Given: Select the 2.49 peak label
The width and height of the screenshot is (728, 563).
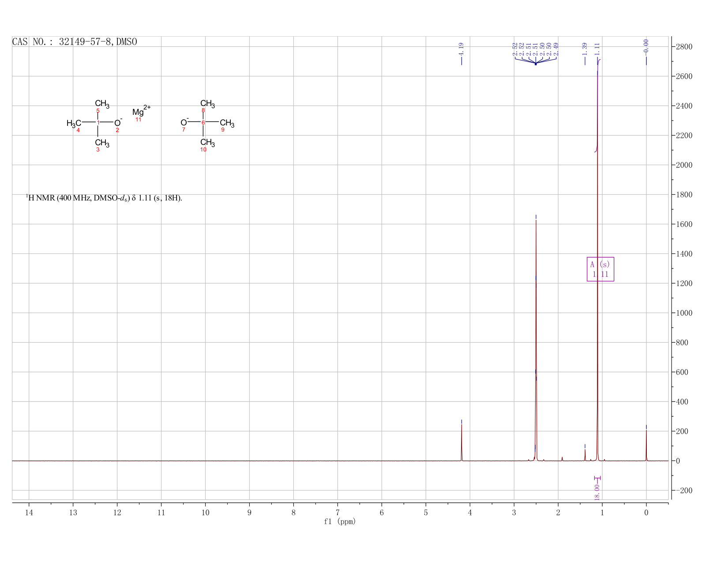Looking at the screenshot, I should [556, 49].
